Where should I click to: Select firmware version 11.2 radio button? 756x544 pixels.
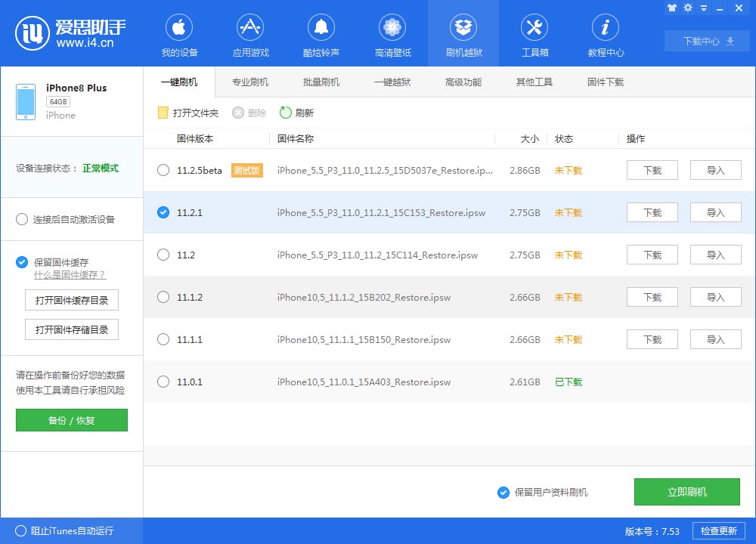163,255
